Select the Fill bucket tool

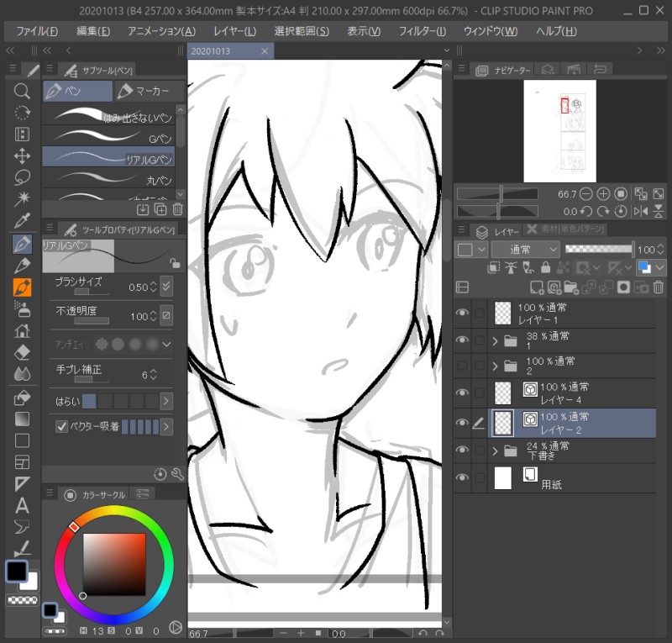pos(22,398)
